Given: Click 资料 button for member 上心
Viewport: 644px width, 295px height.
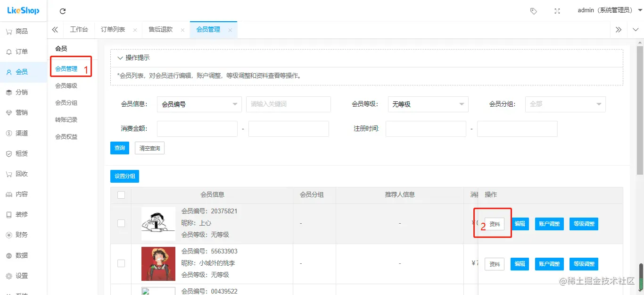Looking at the screenshot, I should click(x=495, y=224).
